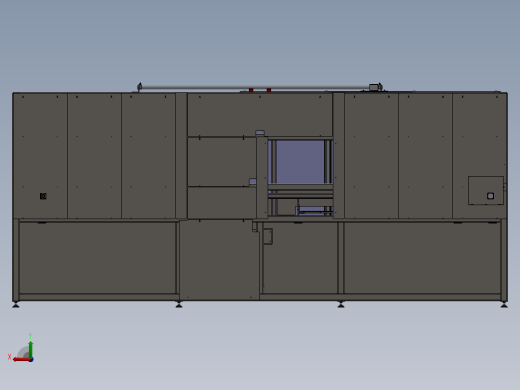
Task: Click the red X axis of the orientation triad
Action: click(21, 360)
